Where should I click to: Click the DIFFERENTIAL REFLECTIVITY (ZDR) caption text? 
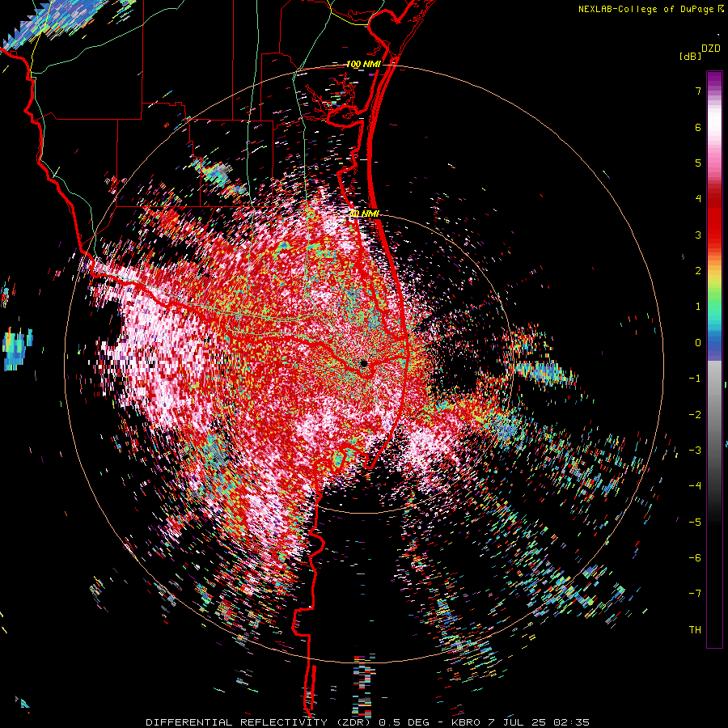[258, 722]
